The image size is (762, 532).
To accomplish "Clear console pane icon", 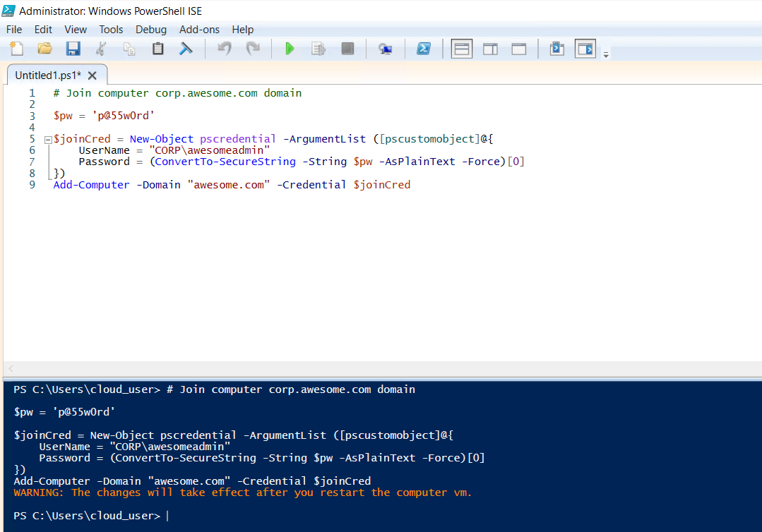I will 186,49.
